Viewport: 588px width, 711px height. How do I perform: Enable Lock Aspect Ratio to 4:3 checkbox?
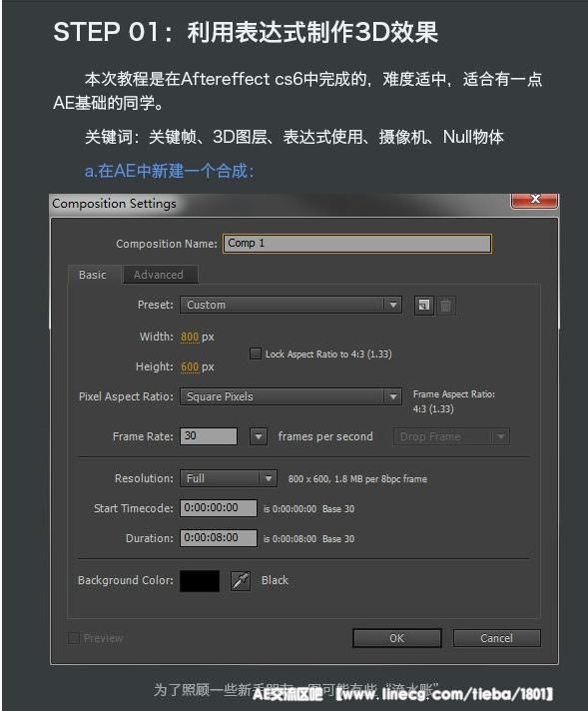(256, 354)
